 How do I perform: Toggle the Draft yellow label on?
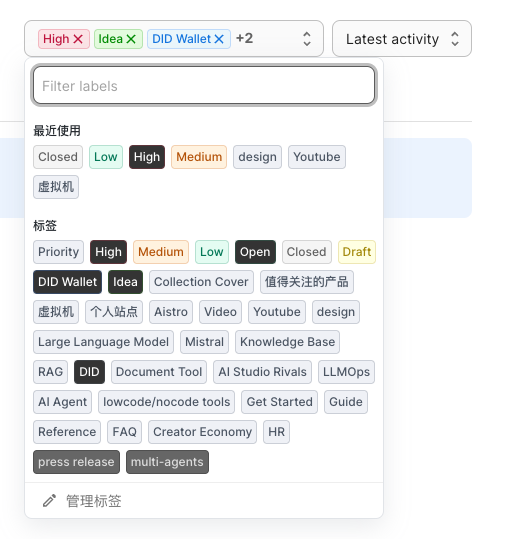357,252
